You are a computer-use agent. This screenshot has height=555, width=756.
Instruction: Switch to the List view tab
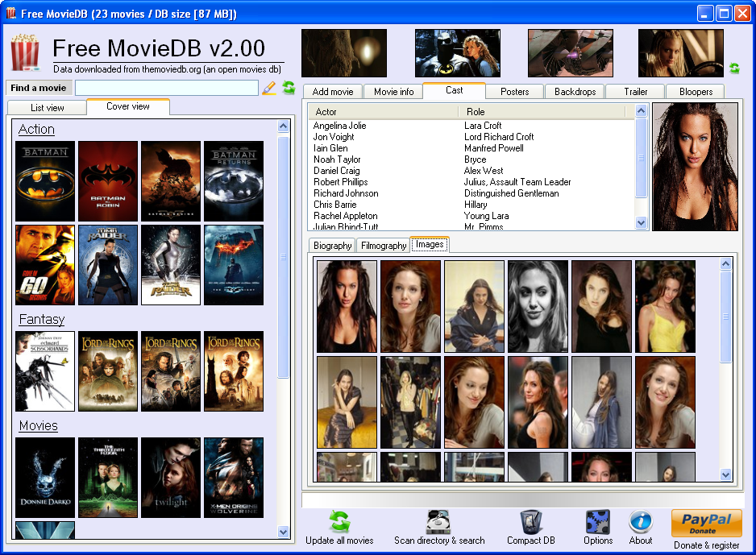click(x=48, y=107)
